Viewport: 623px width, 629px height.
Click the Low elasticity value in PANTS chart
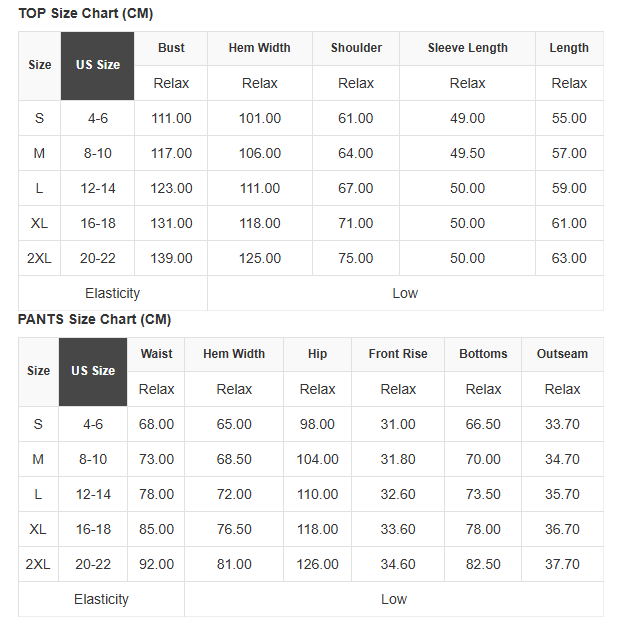(394, 599)
